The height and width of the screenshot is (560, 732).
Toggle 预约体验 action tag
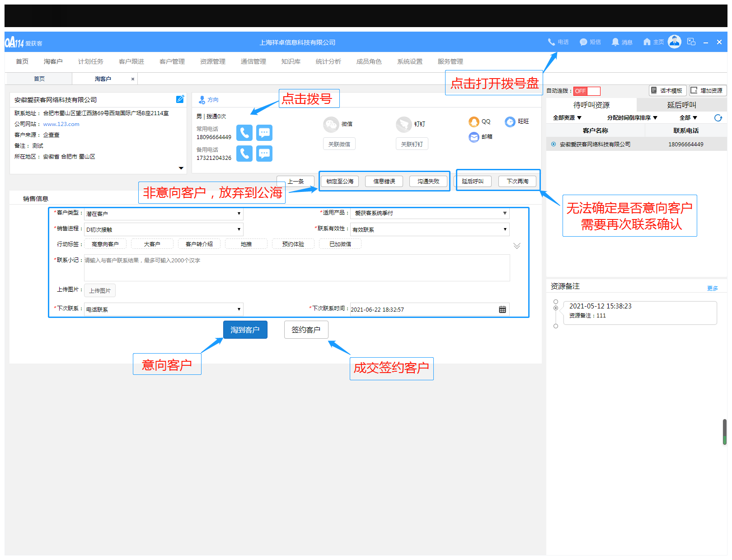tap(293, 244)
